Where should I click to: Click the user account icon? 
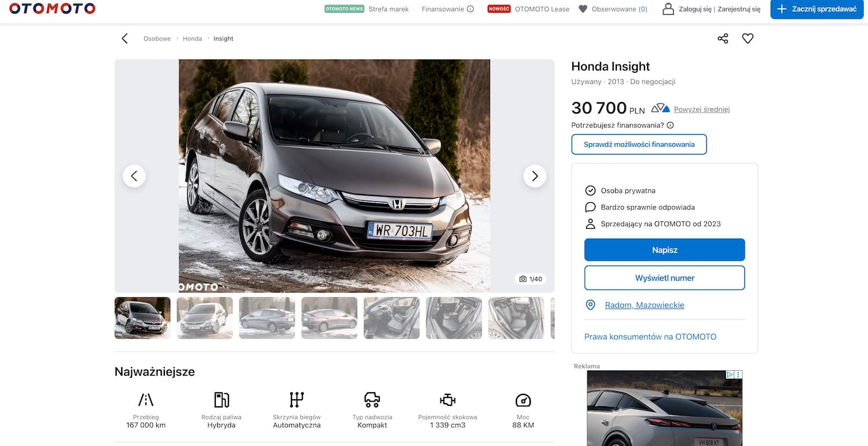(x=668, y=9)
